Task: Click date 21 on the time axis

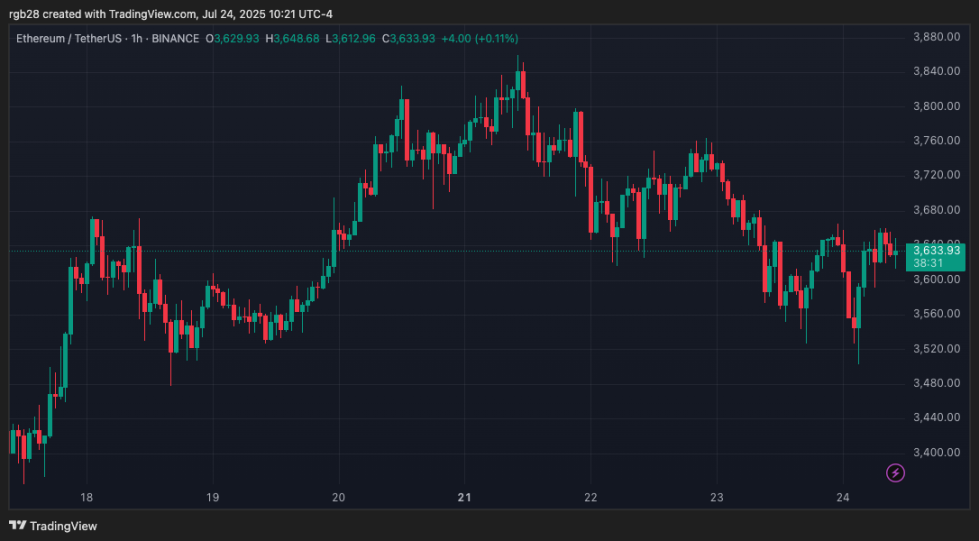Action: click(x=464, y=497)
